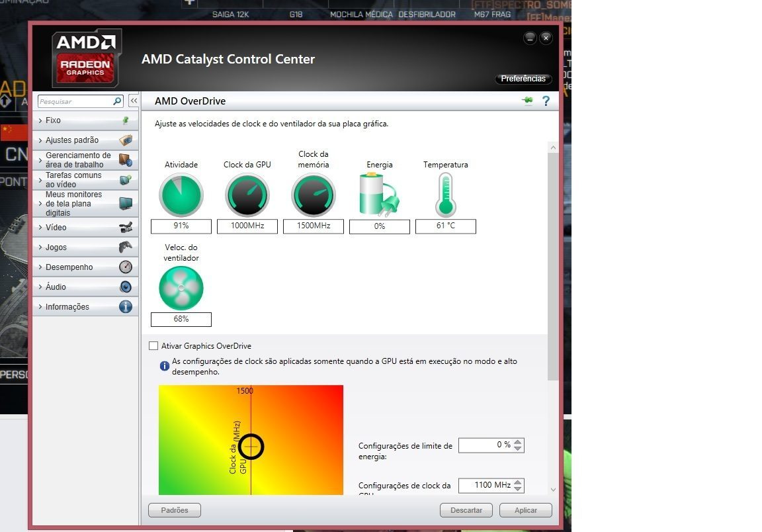Click the vertical scrollbar thumb
Viewport: 762px width, 532px height.
[x=553, y=267]
